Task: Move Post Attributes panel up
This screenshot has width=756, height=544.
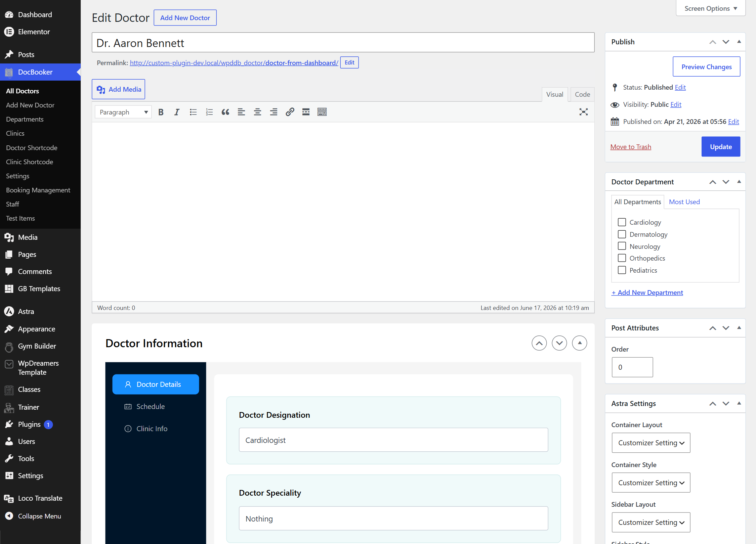Action: point(713,328)
